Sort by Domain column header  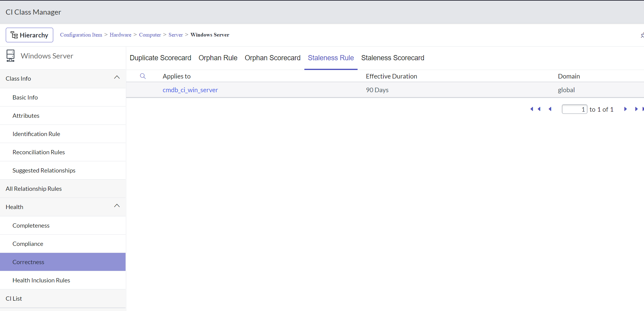569,76
